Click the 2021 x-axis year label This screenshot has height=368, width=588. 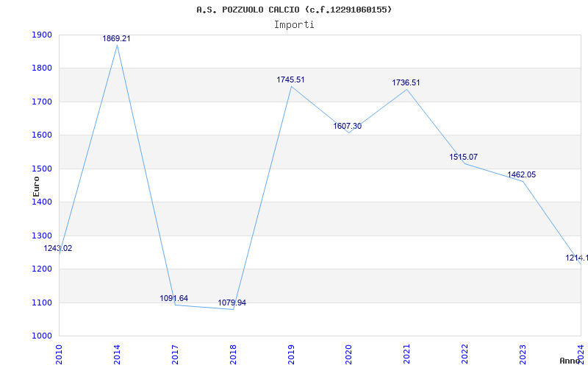click(407, 354)
